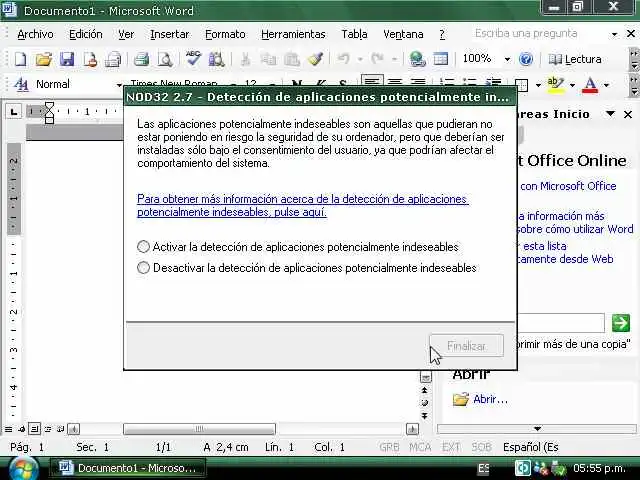Expand the font color dropdown arrow

(607, 85)
